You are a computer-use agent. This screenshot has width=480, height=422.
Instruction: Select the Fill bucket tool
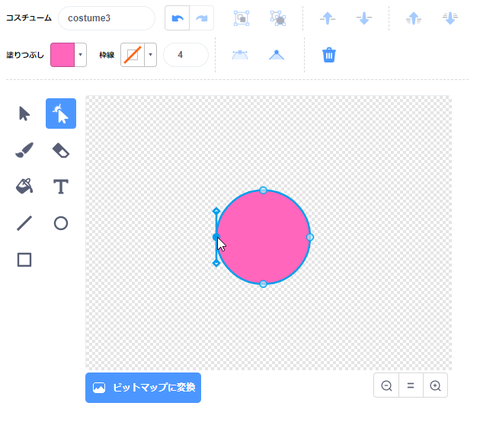point(24,186)
